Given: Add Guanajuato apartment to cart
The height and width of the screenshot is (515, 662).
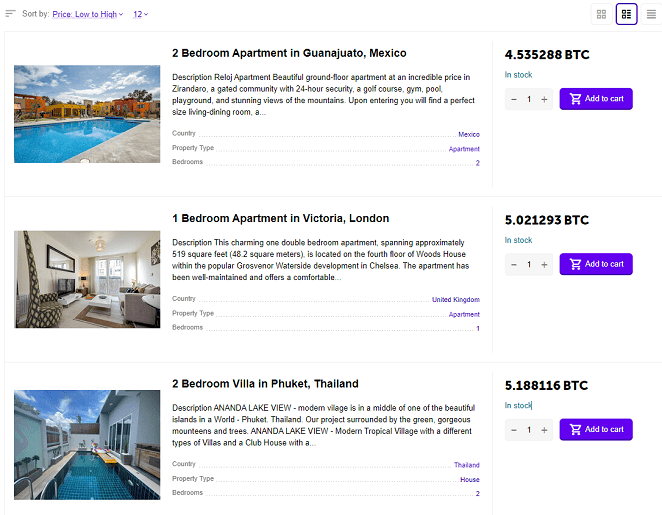Looking at the screenshot, I should pyautogui.click(x=596, y=99).
